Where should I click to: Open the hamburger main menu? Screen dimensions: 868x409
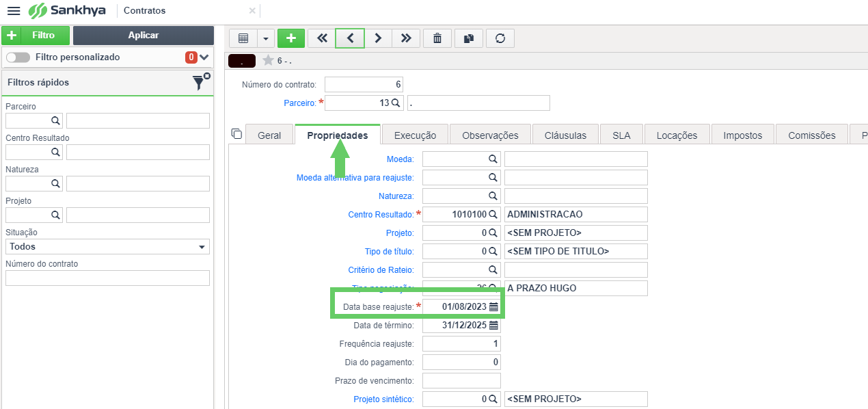click(x=13, y=11)
